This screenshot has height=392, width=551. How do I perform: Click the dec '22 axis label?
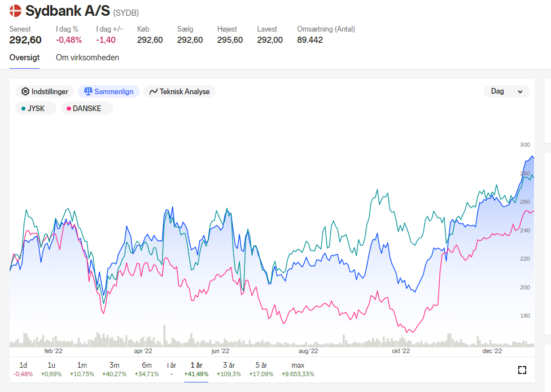492,351
